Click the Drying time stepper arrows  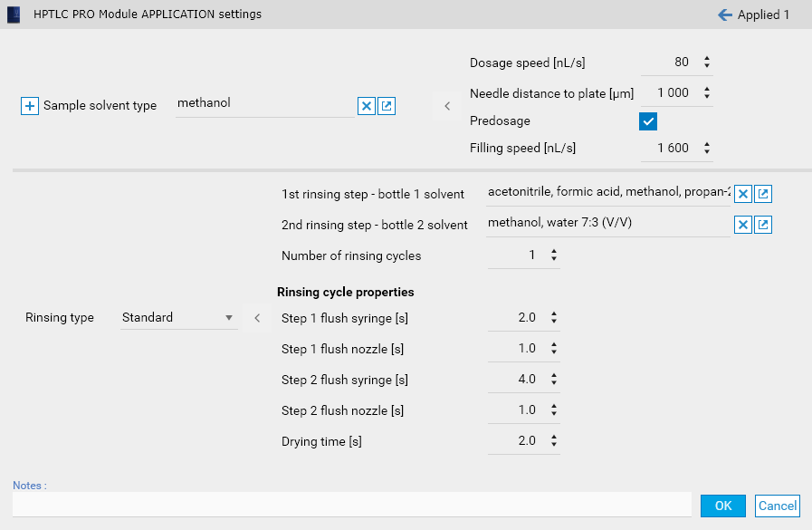click(554, 441)
